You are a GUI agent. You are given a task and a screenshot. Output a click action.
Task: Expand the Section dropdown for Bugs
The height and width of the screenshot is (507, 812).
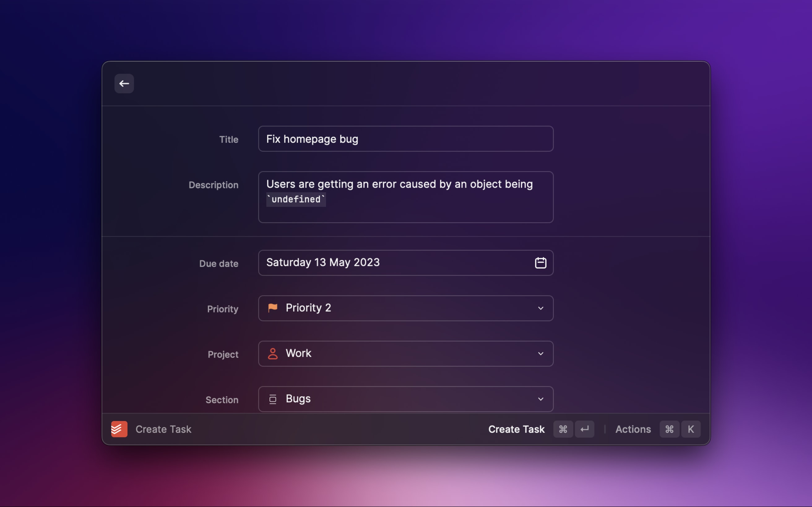pos(541,399)
